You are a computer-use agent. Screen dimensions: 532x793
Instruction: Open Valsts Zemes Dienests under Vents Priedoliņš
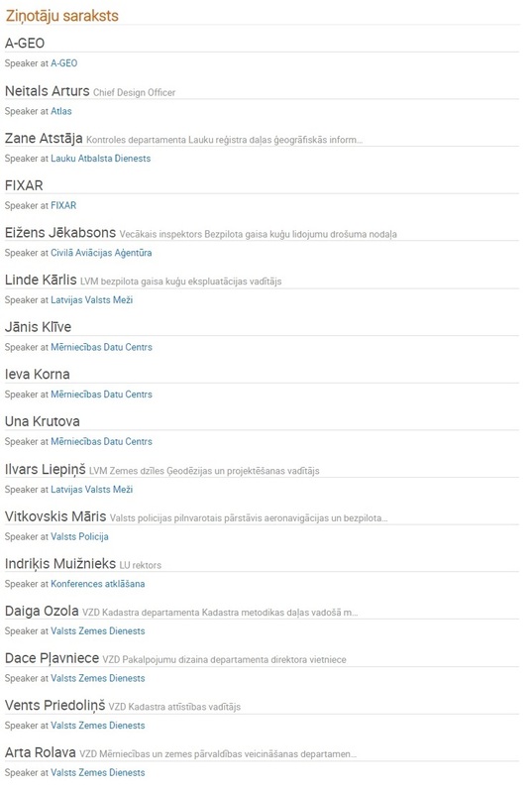[x=97, y=726]
